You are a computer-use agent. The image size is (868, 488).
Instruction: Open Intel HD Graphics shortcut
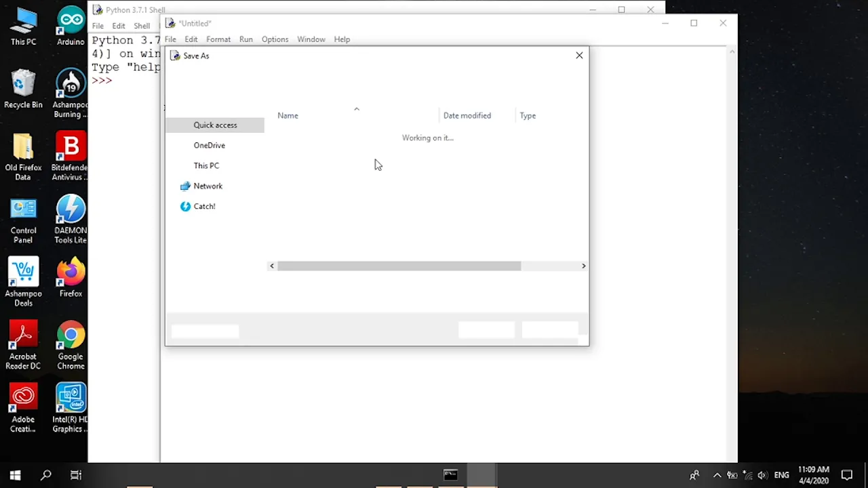(71, 409)
